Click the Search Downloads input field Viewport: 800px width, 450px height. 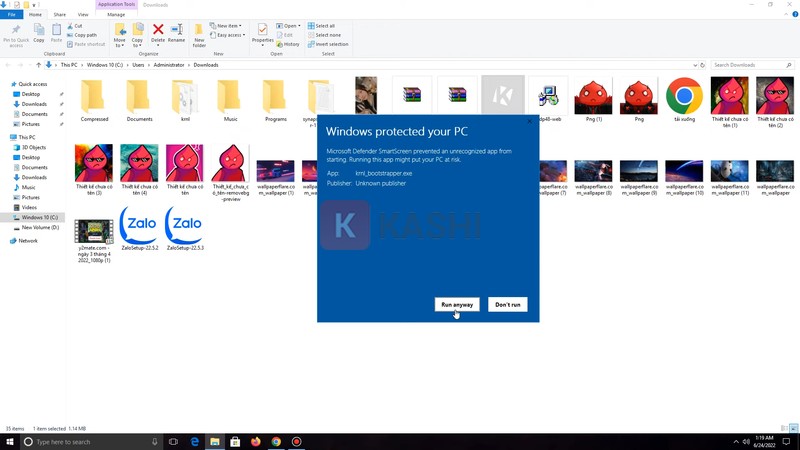click(750, 65)
